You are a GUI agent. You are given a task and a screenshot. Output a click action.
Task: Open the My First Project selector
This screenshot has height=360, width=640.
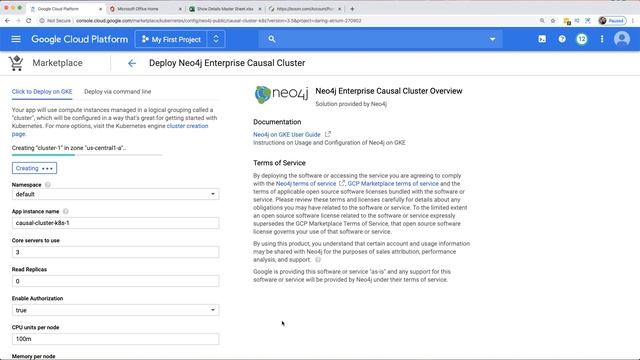point(171,40)
